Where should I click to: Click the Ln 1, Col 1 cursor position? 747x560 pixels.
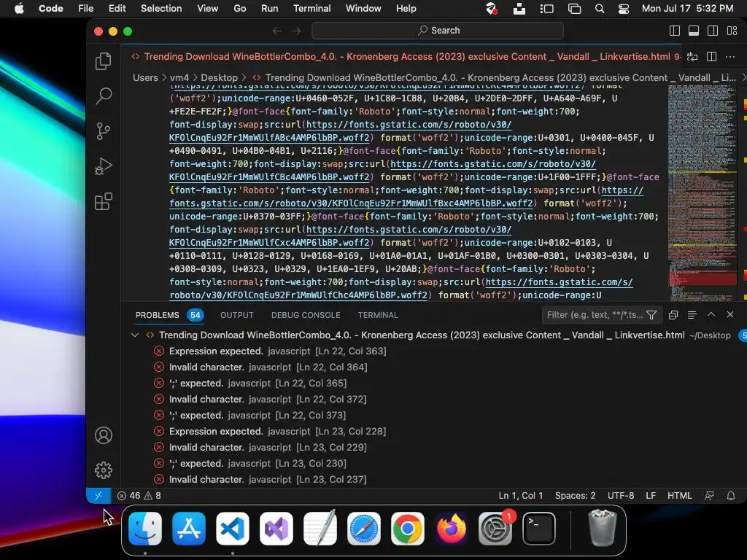tap(521, 496)
